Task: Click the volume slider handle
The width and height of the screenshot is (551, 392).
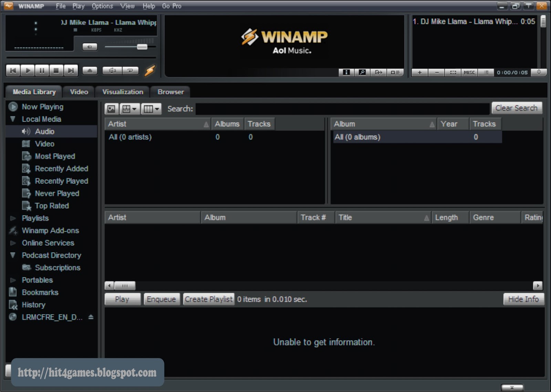Action: click(x=142, y=46)
